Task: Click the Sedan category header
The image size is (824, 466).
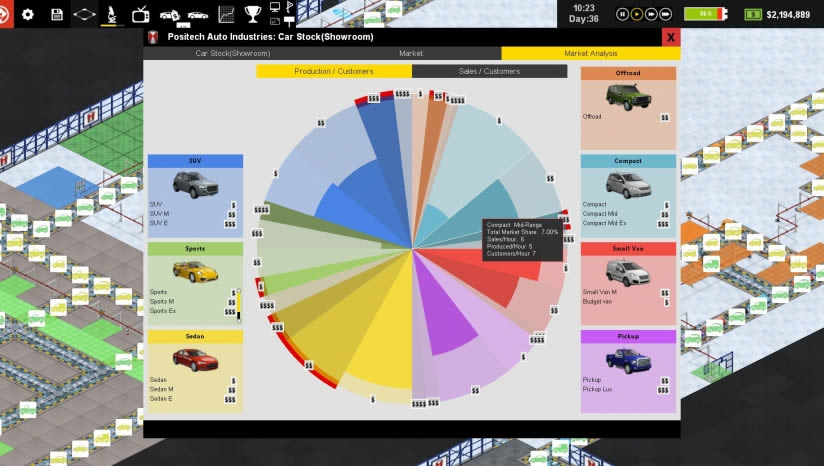Action: (x=195, y=336)
